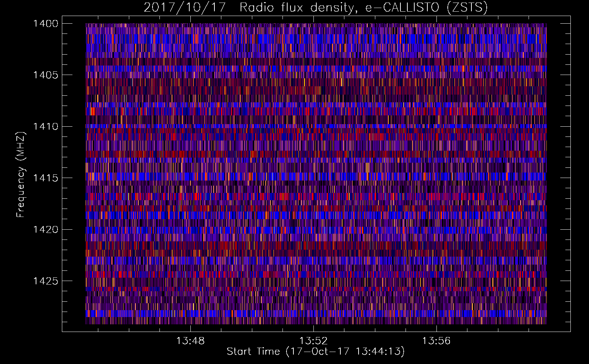Click the 13:48 time tick label

pos(190,341)
